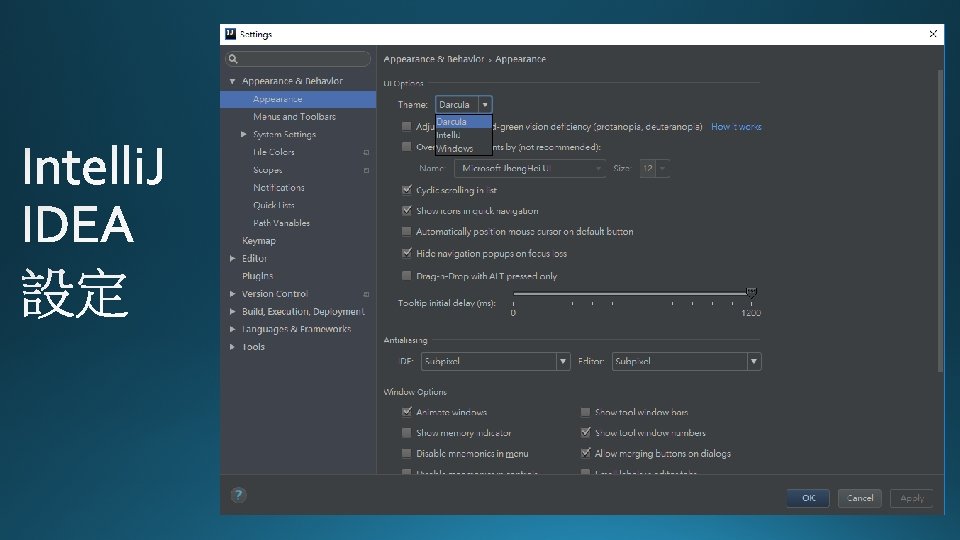This screenshot has width=960, height=540.
Task: Open File Colors settings page
Action: [274, 152]
